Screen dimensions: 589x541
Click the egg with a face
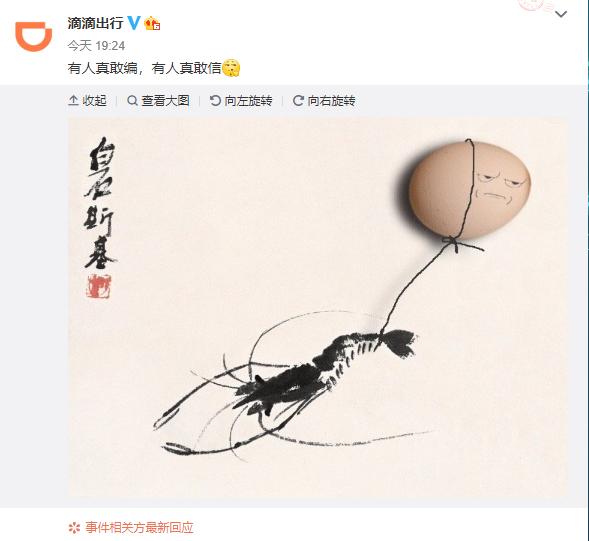[x=470, y=190]
